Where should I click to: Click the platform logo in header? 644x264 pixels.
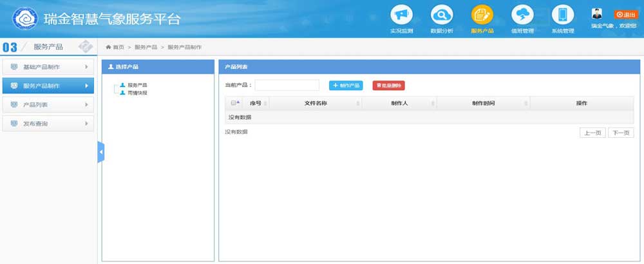pos(25,19)
